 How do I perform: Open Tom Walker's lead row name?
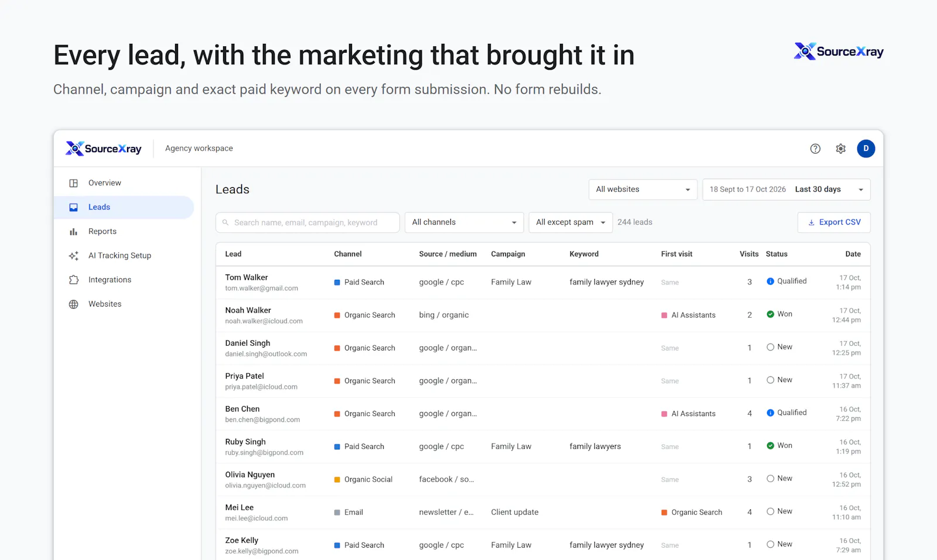pos(247,277)
